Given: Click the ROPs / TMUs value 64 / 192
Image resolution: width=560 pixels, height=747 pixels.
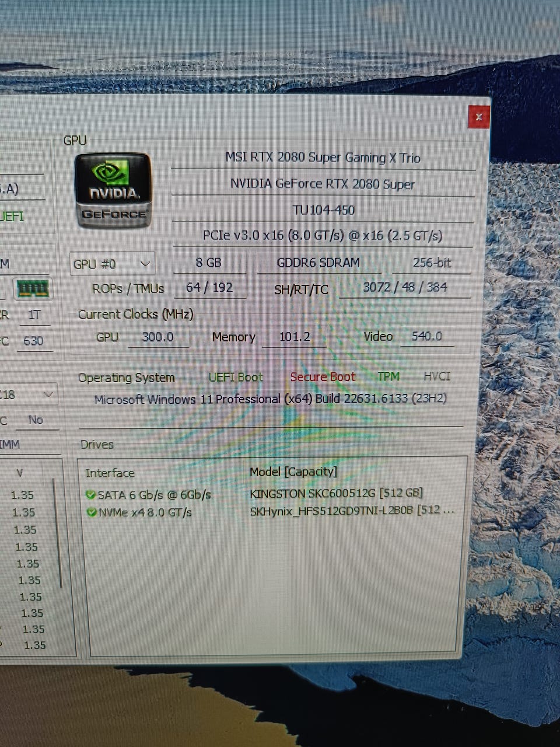Looking at the screenshot, I should click(x=209, y=288).
